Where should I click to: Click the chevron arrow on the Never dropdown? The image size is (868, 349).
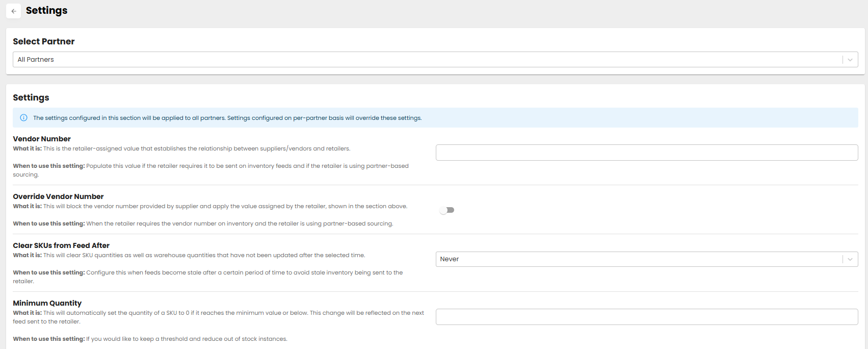click(x=850, y=259)
